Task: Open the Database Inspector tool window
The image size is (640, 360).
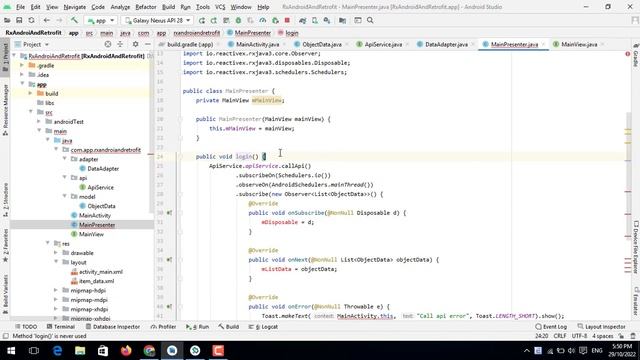Action: (113, 327)
